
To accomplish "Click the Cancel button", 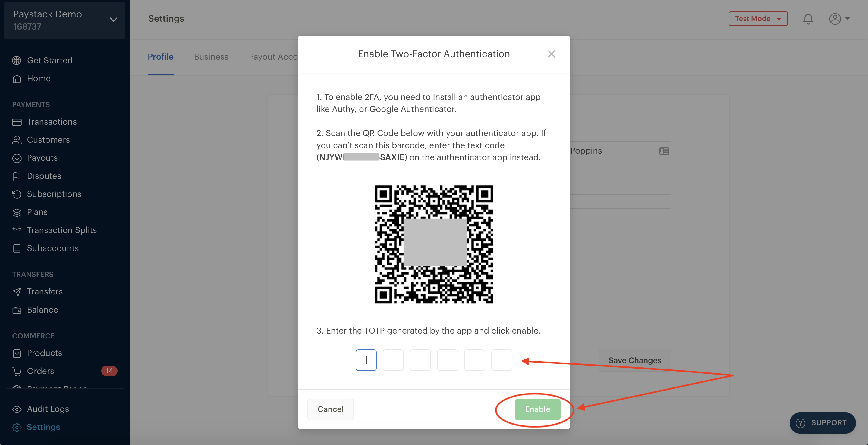I will tap(329, 409).
